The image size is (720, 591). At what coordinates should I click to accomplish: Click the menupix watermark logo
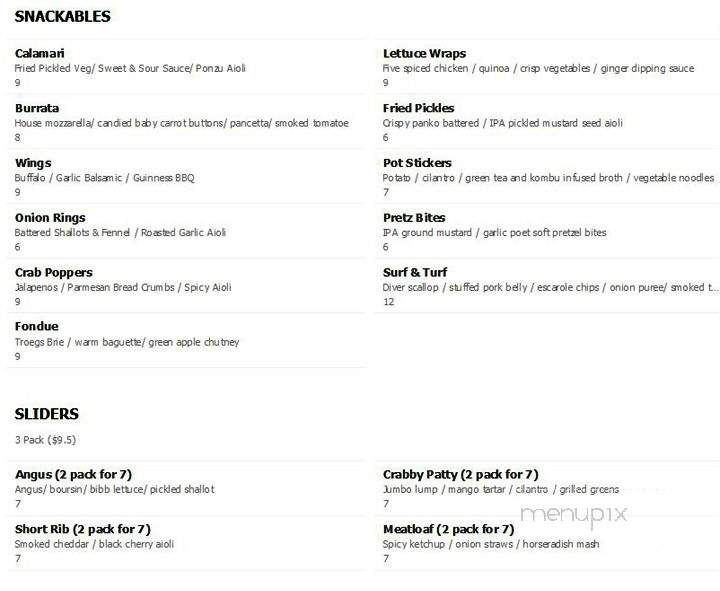coord(574,515)
